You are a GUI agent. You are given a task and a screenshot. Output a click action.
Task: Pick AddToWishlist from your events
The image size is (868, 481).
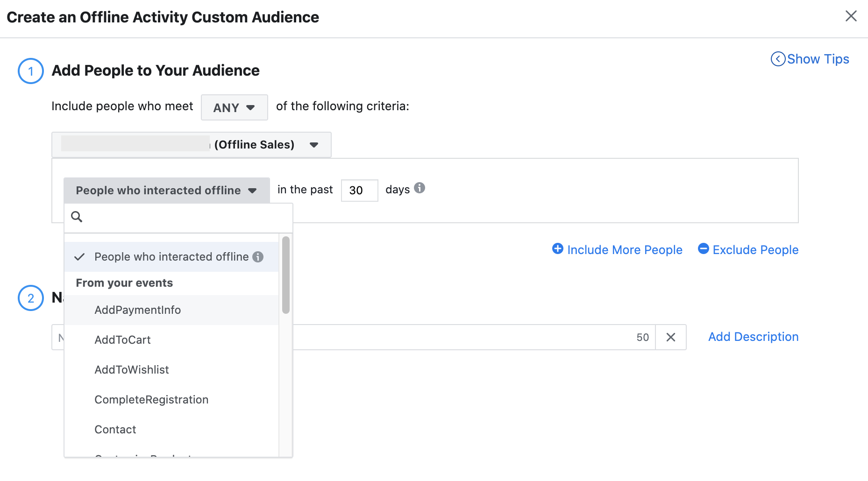(x=132, y=369)
